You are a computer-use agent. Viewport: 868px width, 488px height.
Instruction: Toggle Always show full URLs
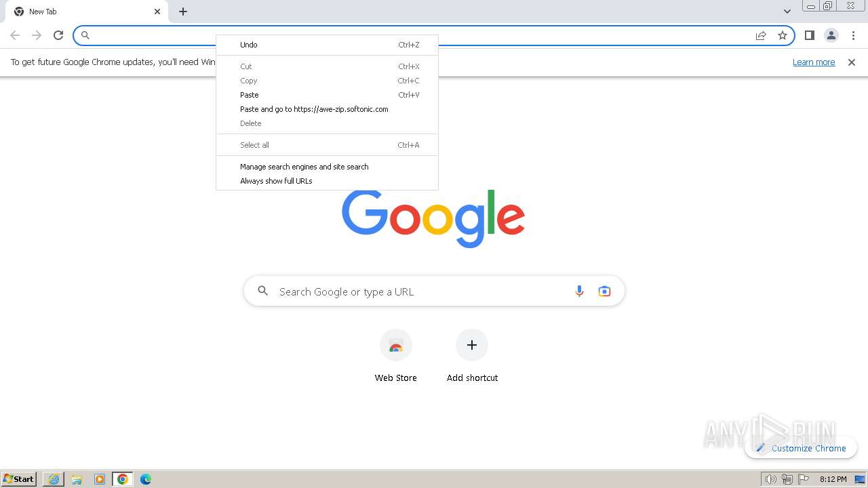[327, 181]
